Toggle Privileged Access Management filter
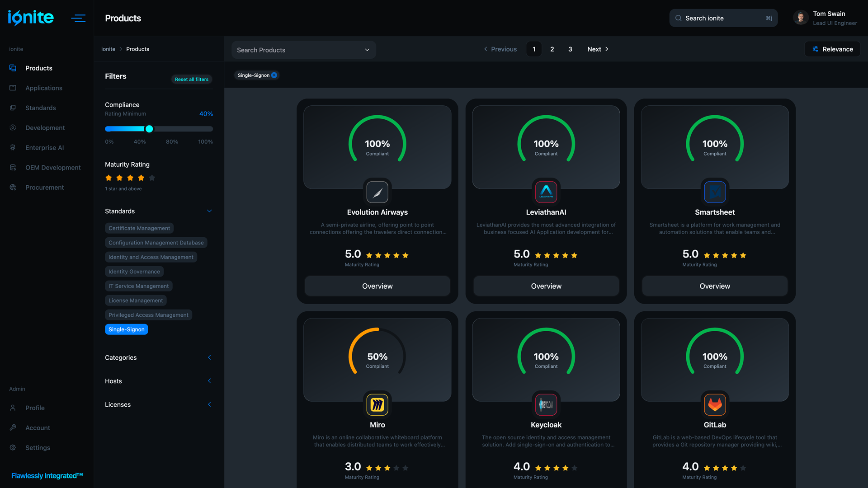This screenshot has width=868, height=488. click(x=148, y=315)
